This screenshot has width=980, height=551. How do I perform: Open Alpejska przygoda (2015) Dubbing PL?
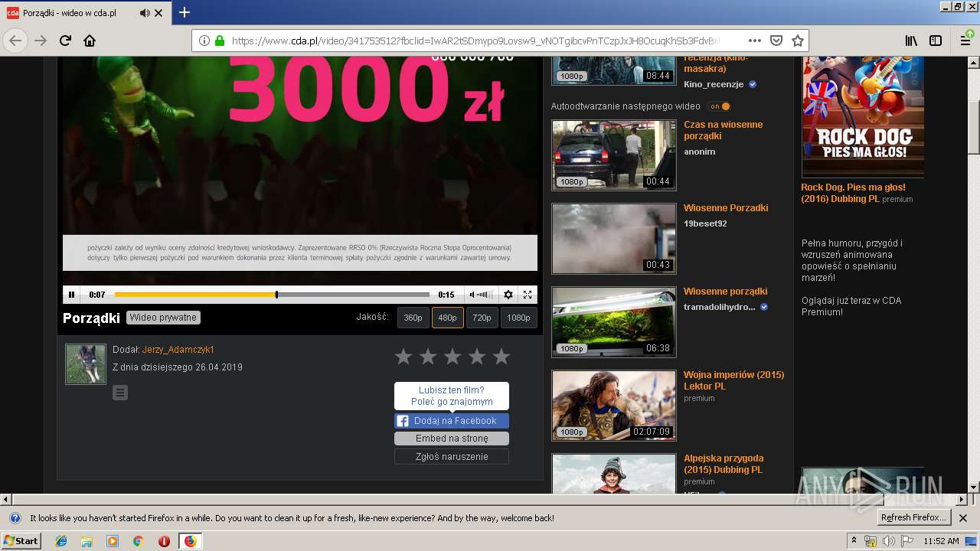click(x=723, y=464)
